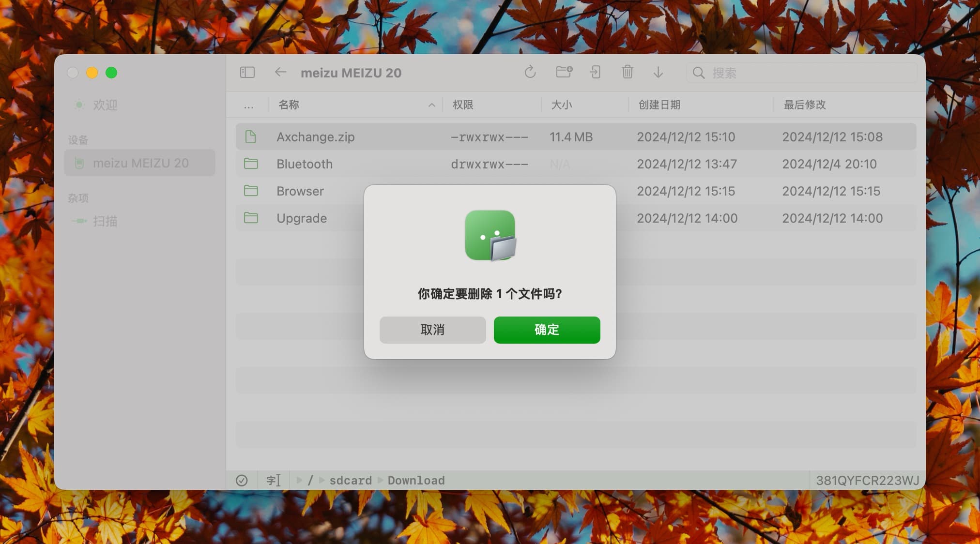Cancel deletion with the 取消 button
Screen dimensions: 980x544
(432, 330)
